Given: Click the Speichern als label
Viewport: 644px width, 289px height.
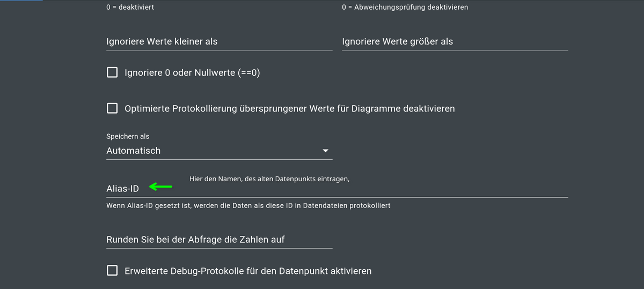Looking at the screenshot, I should click(x=128, y=137).
